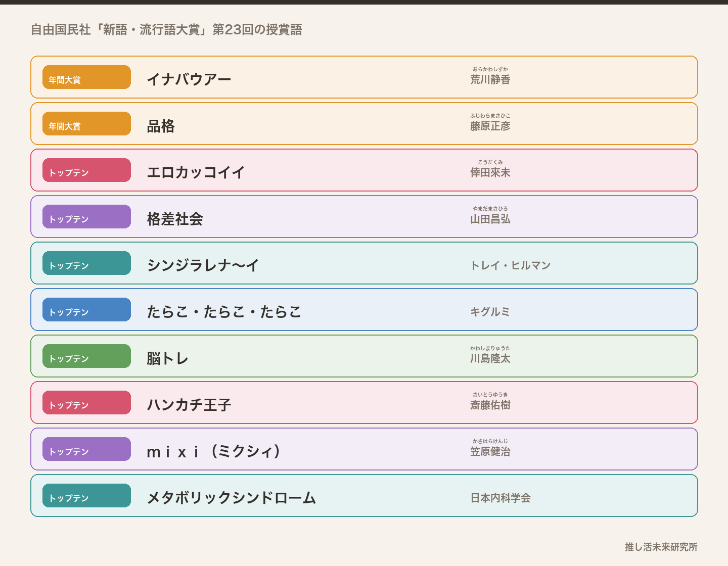Click the name "藤原正彦"
The image size is (728, 566).
(490, 126)
